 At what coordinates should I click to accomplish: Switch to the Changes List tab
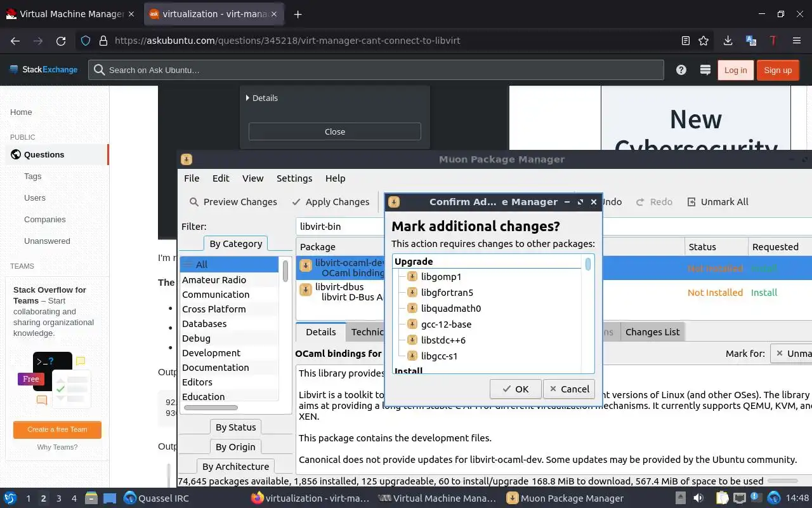pos(652,331)
